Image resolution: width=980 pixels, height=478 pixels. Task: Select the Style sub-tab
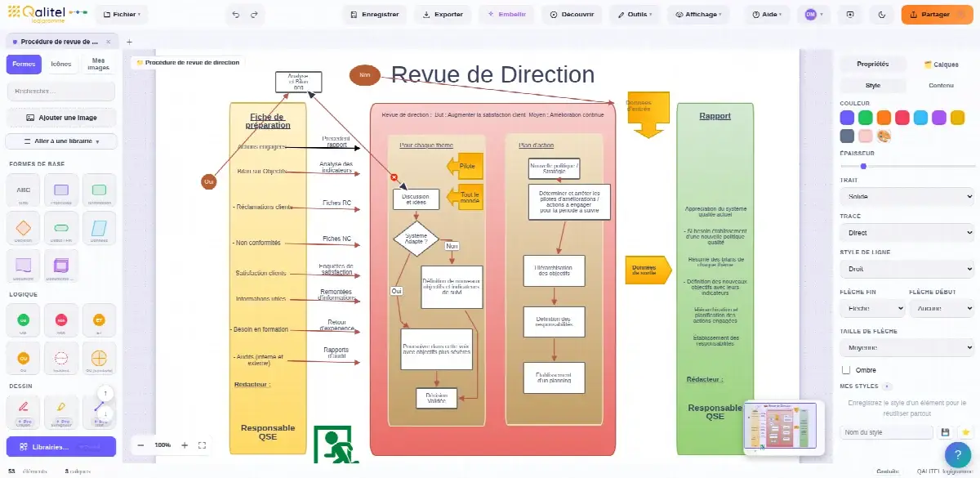(872, 85)
